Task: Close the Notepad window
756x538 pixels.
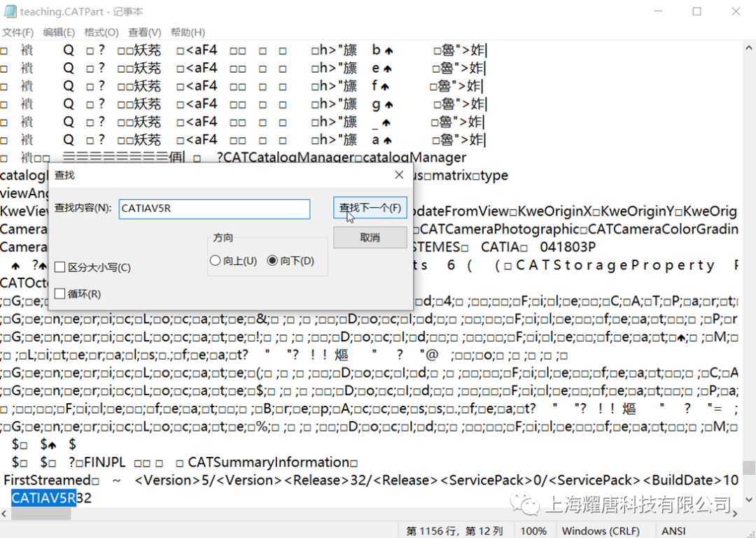Action: point(736,11)
